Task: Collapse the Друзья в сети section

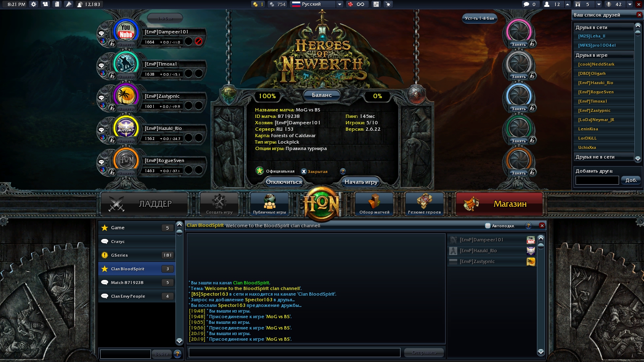Action: 604,27
